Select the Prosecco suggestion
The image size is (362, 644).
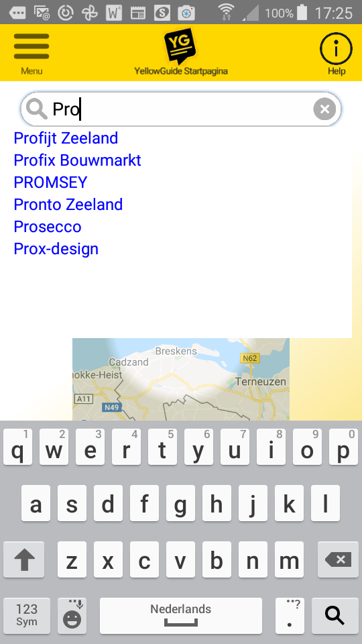pyautogui.click(x=48, y=227)
